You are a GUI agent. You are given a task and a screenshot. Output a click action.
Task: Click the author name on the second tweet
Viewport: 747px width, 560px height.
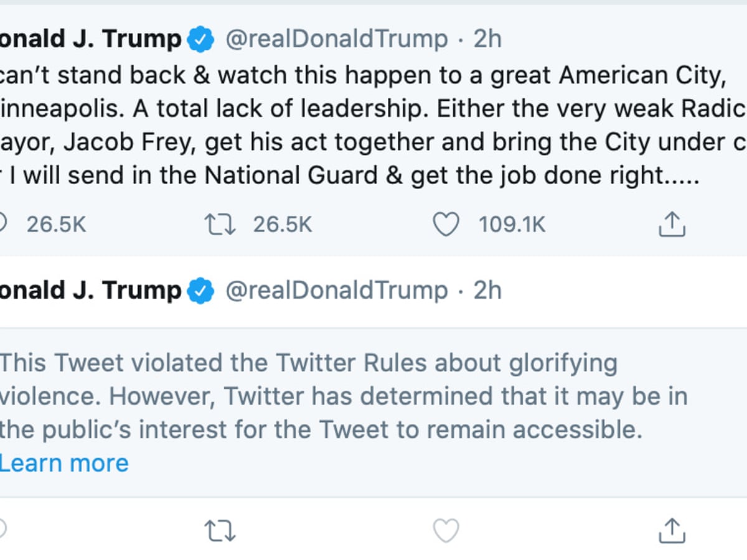(x=90, y=291)
